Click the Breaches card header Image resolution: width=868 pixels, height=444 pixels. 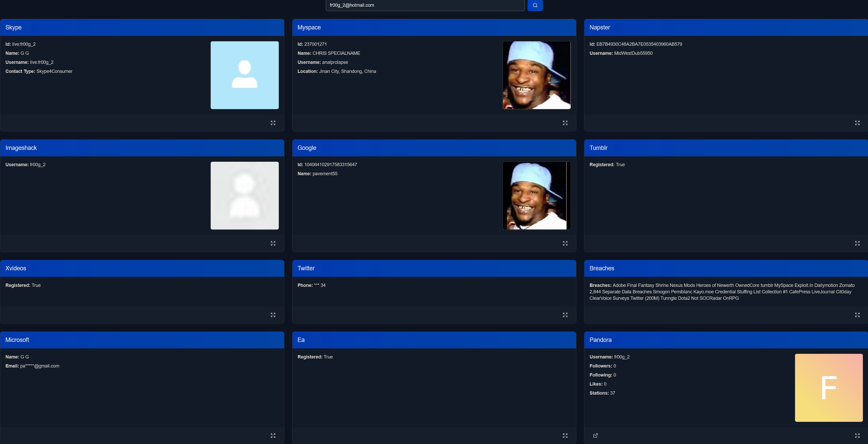726,268
